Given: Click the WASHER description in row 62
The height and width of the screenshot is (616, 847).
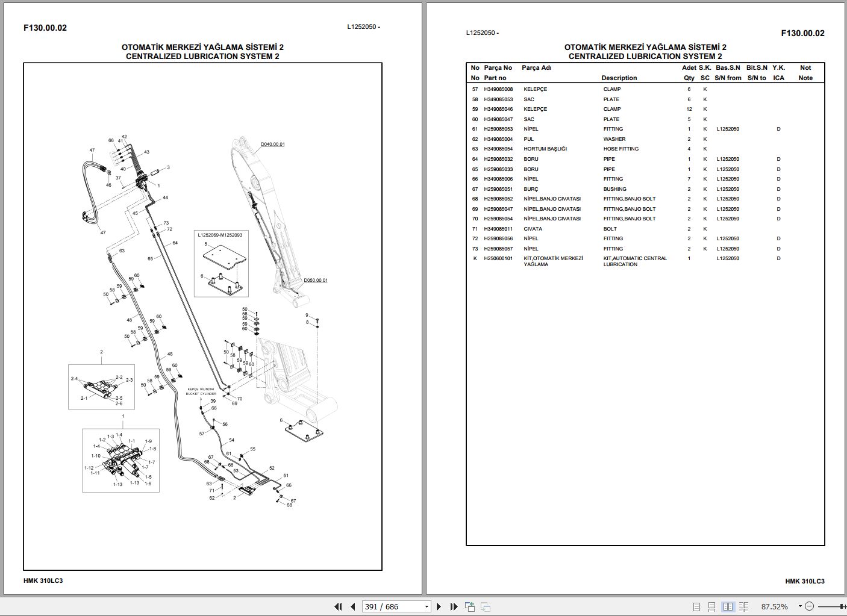Looking at the screenshot, I should pos(614,139).
